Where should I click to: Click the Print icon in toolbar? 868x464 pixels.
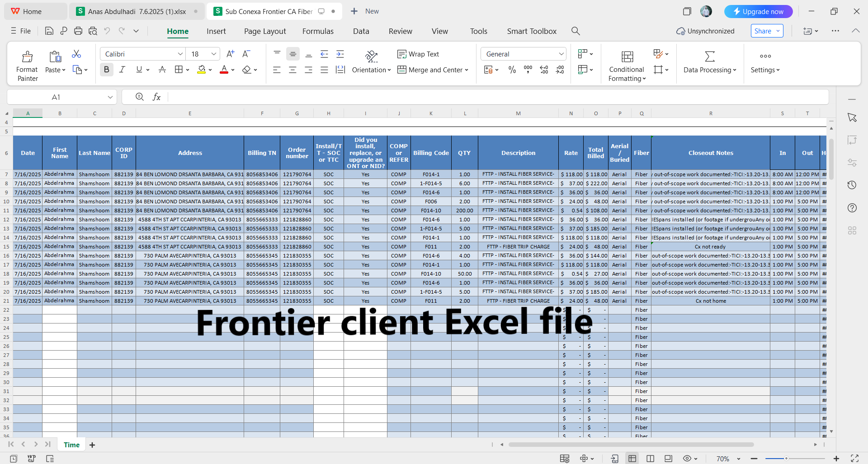(x=78, y=31)
